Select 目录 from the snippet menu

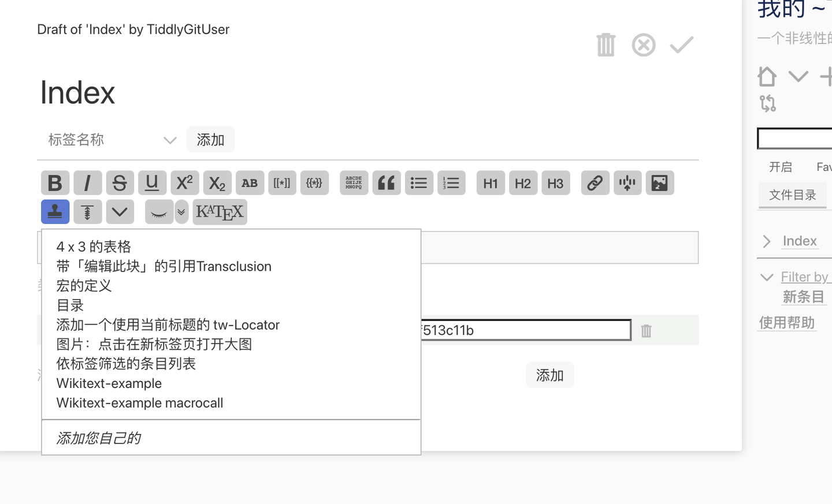point(69,305)
